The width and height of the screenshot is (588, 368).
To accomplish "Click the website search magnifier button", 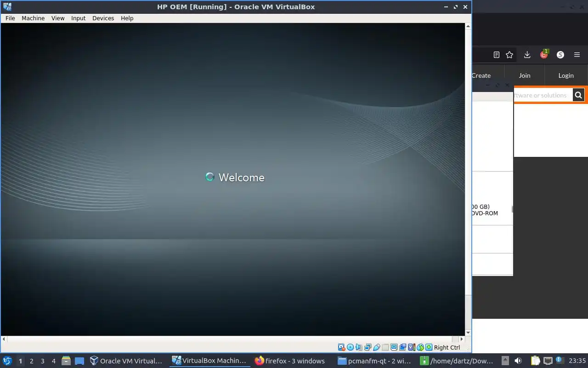I will 578,95.
